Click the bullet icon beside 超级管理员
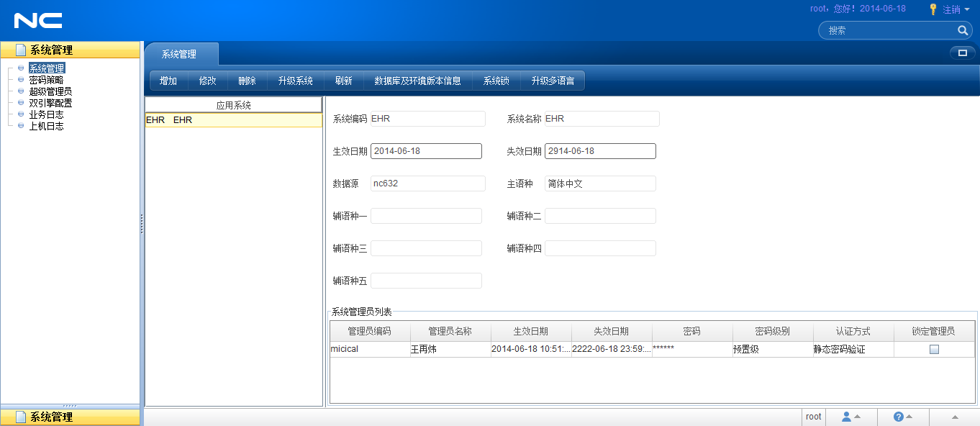This screenshot has height=426, width=980. (x=21, y=91)
